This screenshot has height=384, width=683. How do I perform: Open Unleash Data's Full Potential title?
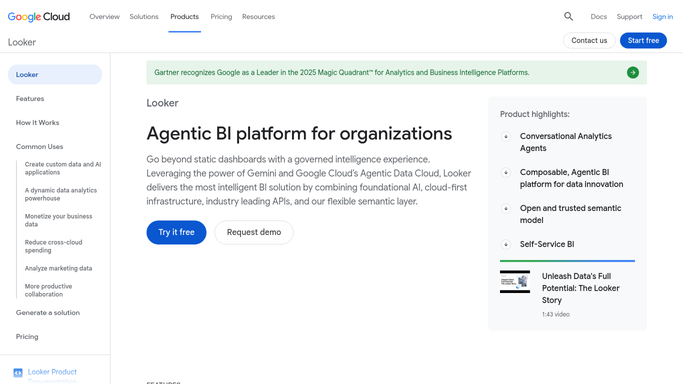(581, 288)
